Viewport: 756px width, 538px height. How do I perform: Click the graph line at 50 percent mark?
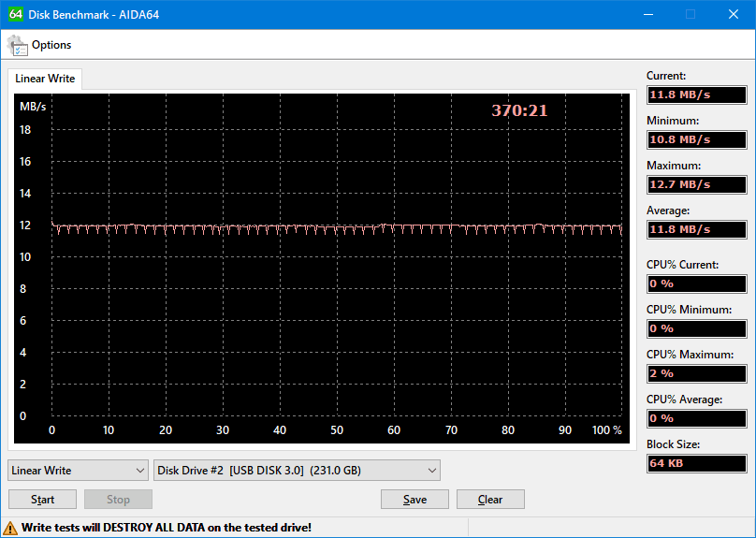[337, 226]
